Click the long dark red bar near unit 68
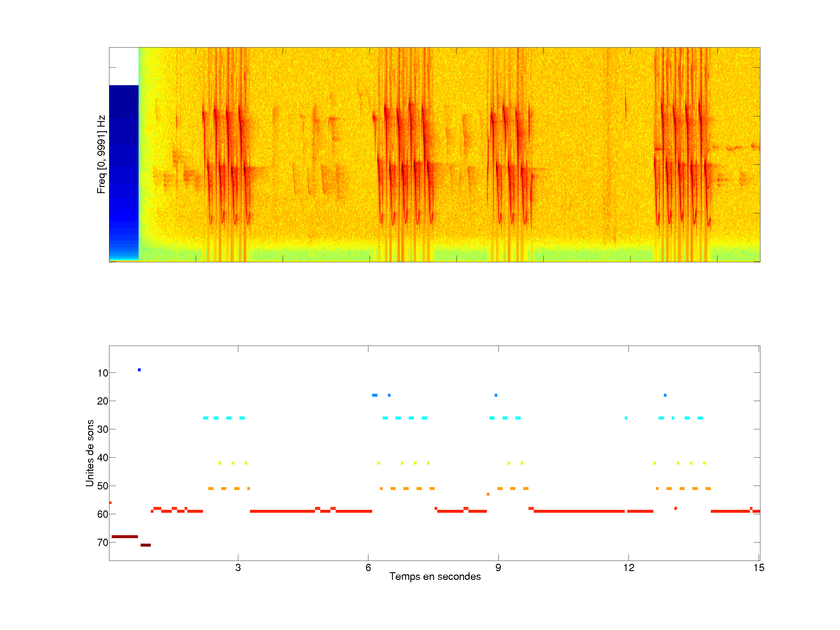This screenshot has width=840, height=630. (x=125, y=537)
